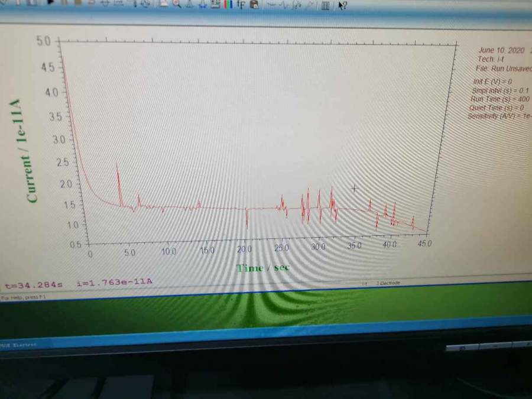Click the integral toolbar icon

(x=297, y=5)
